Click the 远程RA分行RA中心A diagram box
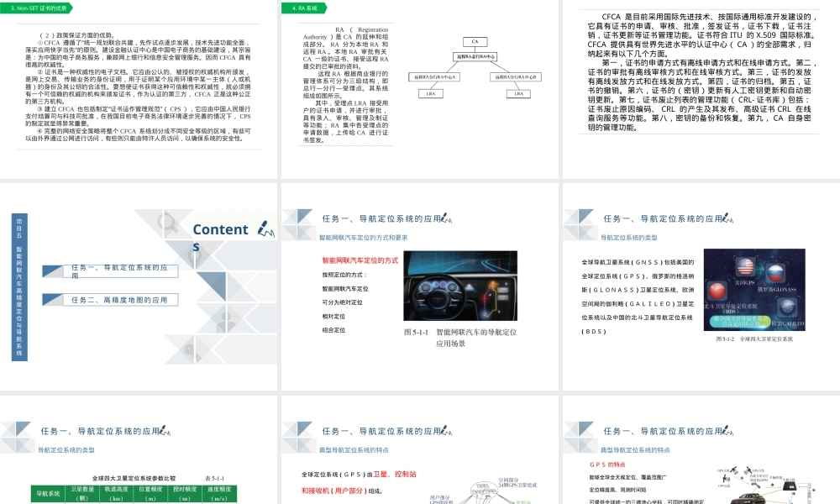The image size is (840, 504). click(x=434, y=77)
